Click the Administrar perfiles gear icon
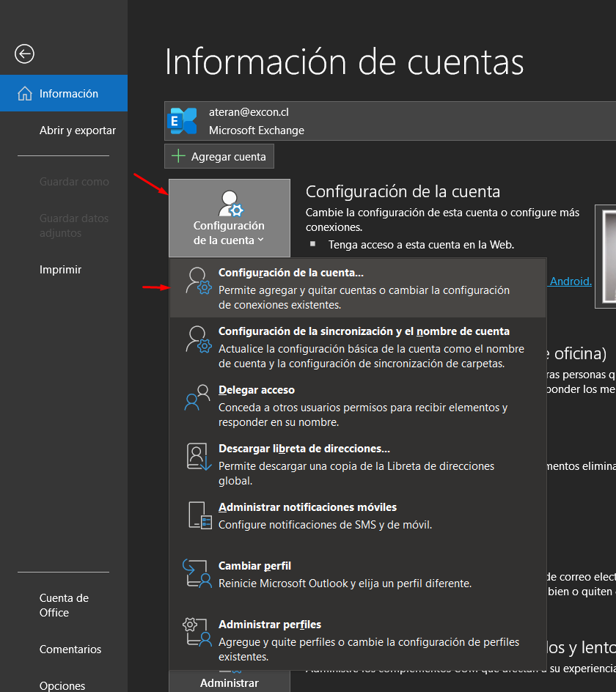Image resolution: width=616 pixels, height=692 pixels. (197, 633)
